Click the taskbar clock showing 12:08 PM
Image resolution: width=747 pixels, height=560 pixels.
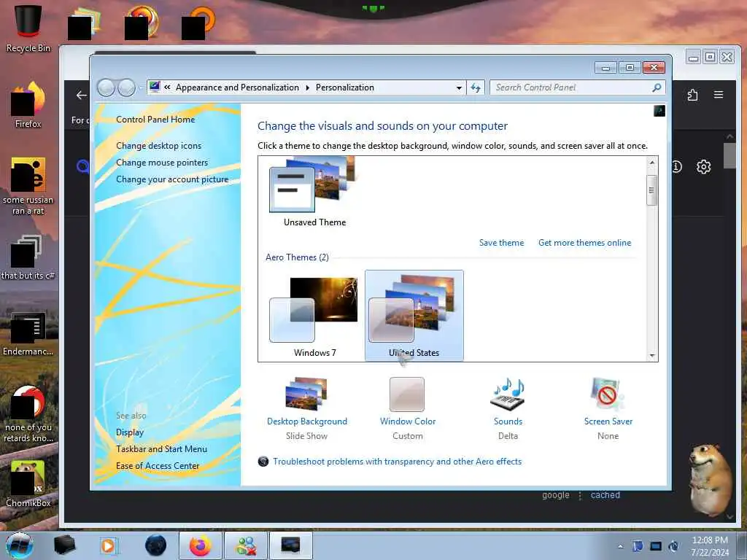coord(710,546)
